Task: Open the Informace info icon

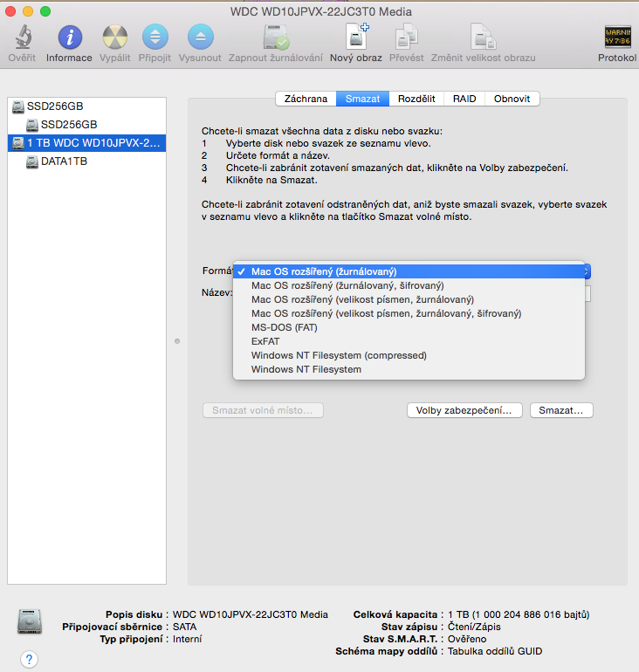Action: (69, 38)
